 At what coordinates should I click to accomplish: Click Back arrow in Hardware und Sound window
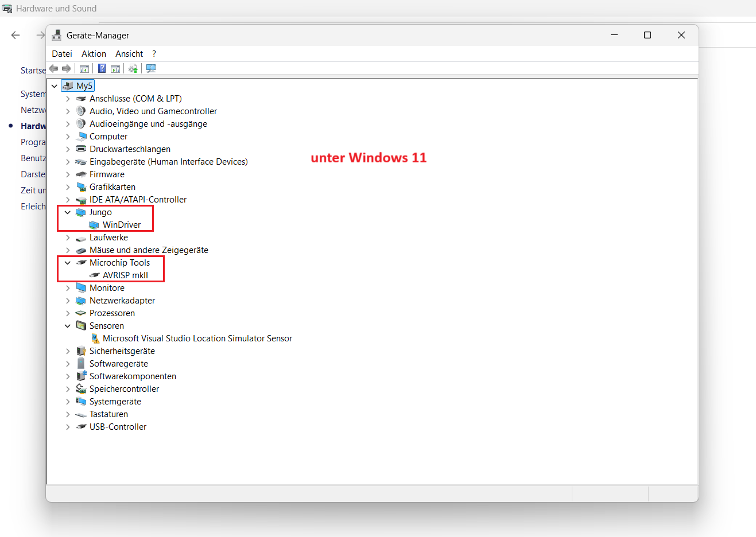[15, 35]
